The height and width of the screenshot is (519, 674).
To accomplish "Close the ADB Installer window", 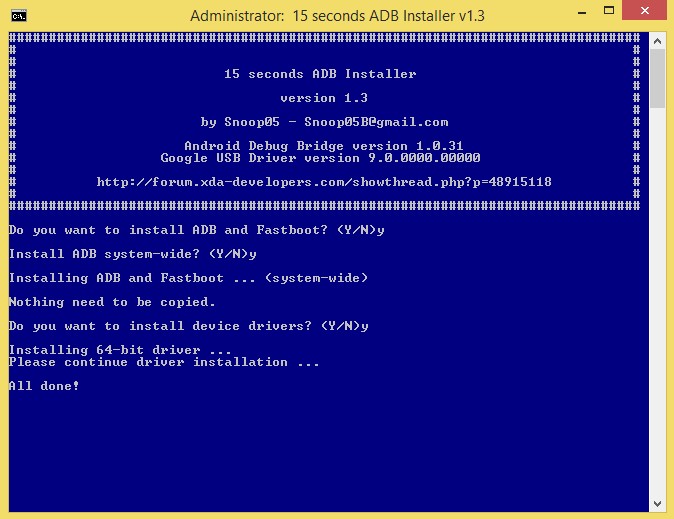I will tap(644, 10).
